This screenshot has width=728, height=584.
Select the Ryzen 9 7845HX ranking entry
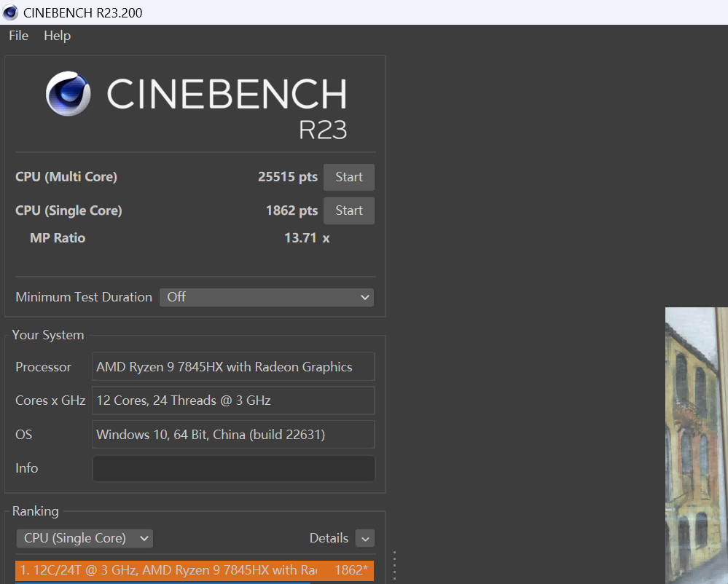(x=195, y=571)
